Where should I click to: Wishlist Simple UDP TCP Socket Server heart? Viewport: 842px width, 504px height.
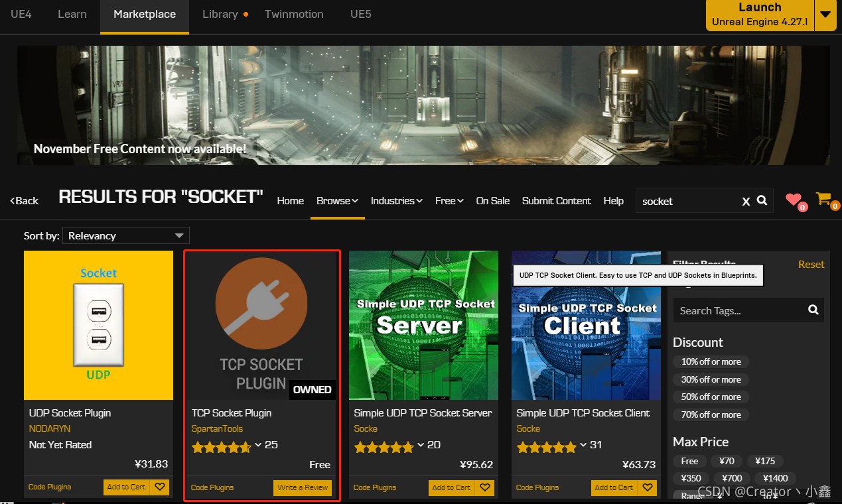tap(485, 487)
